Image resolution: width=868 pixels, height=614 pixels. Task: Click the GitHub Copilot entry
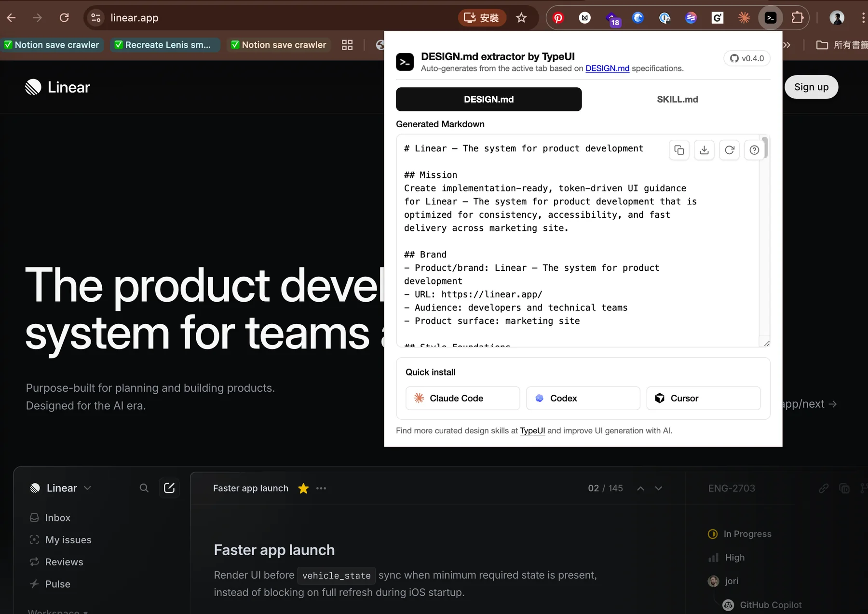762,604
